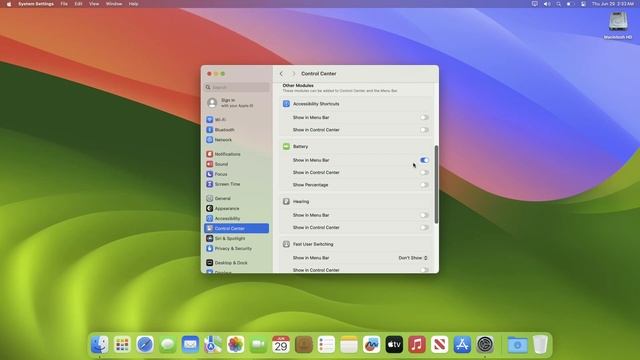640x360 pixels.
Task: Open the Window menu
Action: click(114, 4)
